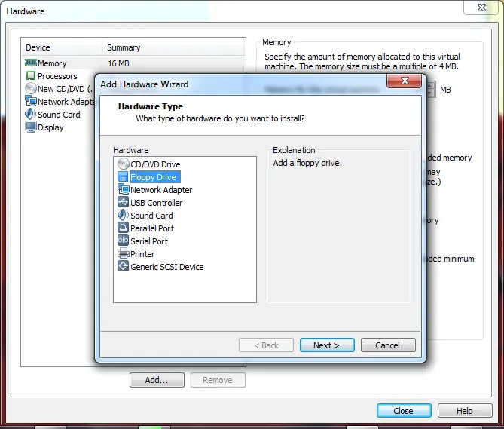Click the Cancel button in wizard

point(388,345)
